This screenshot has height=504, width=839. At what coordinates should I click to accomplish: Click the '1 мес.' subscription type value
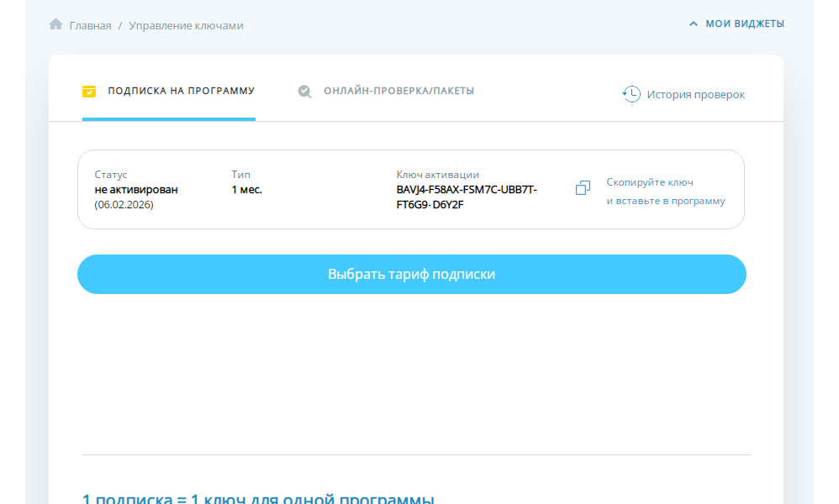(246, 189)
